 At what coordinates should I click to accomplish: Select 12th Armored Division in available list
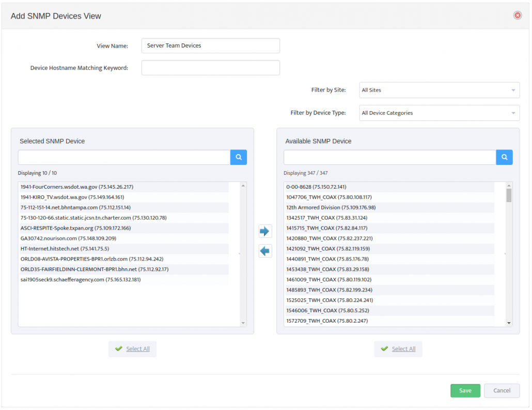tap(331, 207)
